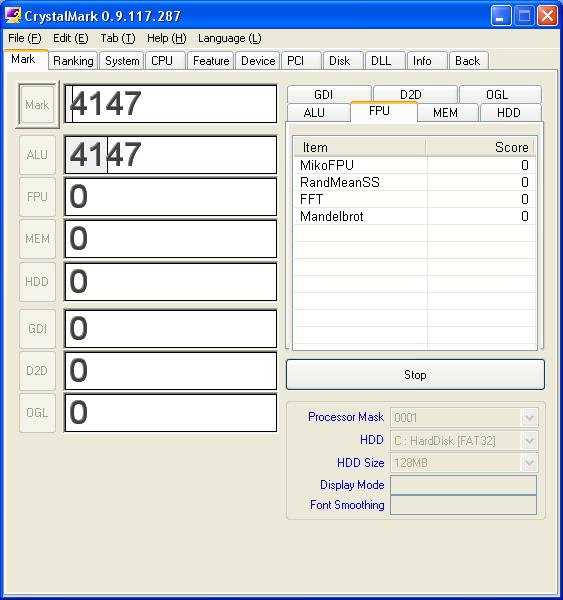Show the MEM score details tab
This screenshot has width=563, height=600.
[447, 113]
